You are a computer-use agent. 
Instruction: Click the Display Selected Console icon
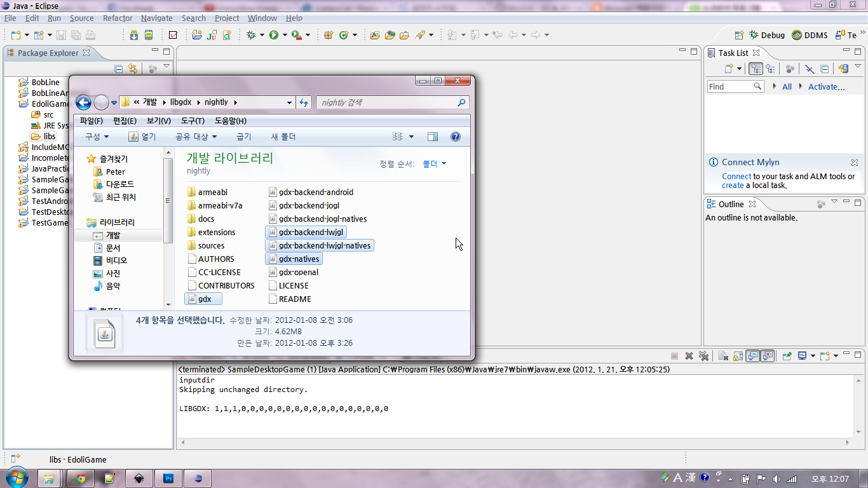[x=803, y=356]
